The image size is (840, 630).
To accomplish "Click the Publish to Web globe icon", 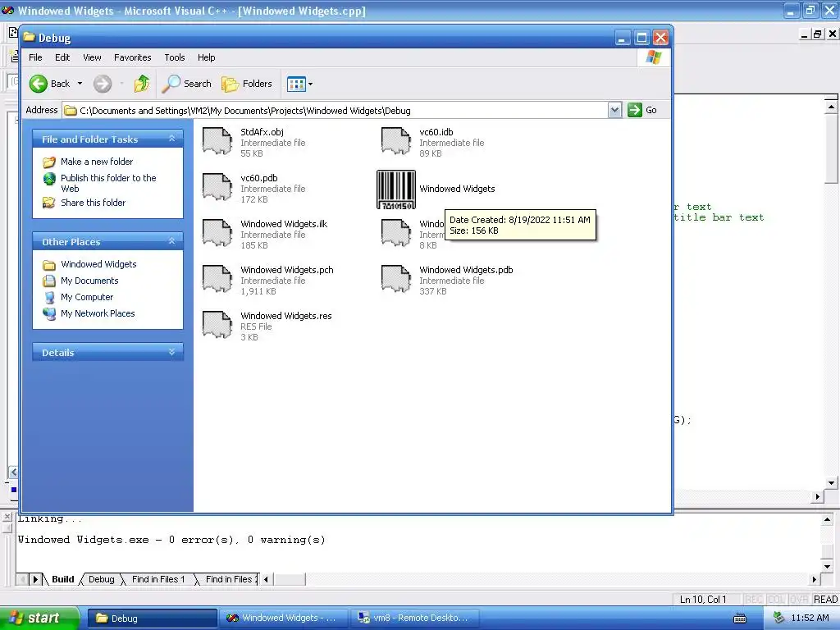I will click(x=49, y=178).
